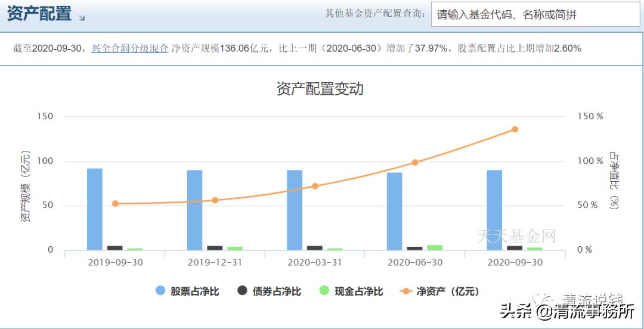The height and width of the screenshot is (329, 644).
Task: Toggle the 股票占净比 legend item
Action: 187,291
